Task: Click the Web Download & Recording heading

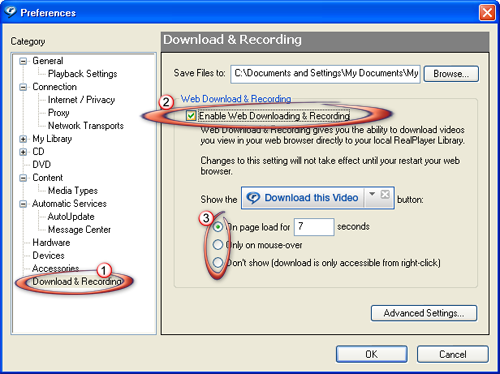Action: [236, 99]
